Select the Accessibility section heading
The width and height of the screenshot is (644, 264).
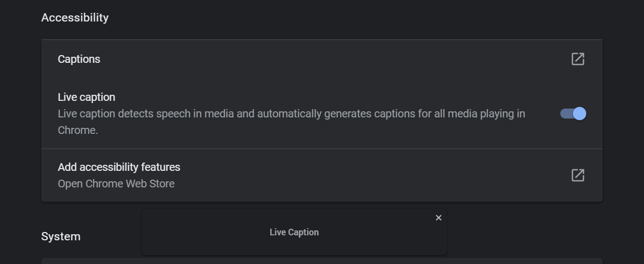(x=75, y=18)
